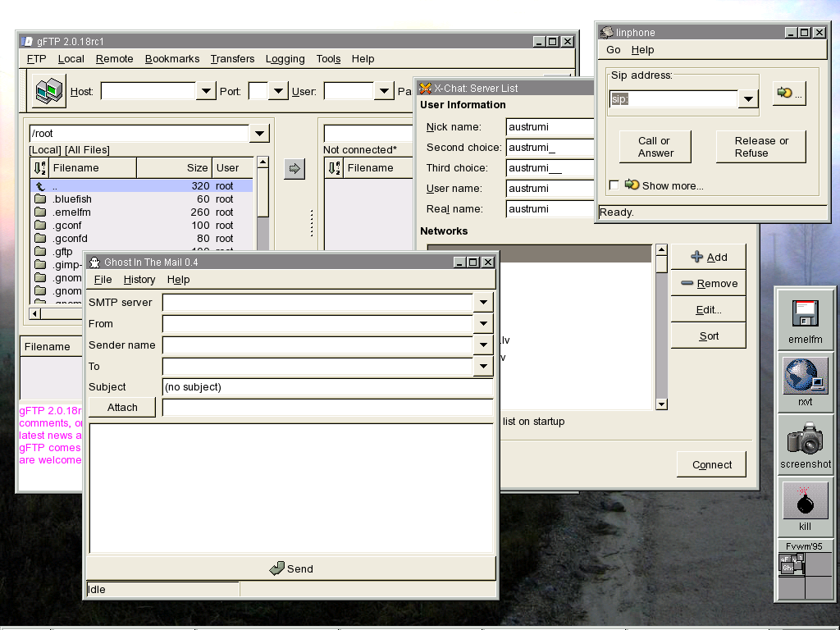Open the To field dropdown
Image resolution: width=840 pixels, height=630 pixels.
[x=483, y=367]
